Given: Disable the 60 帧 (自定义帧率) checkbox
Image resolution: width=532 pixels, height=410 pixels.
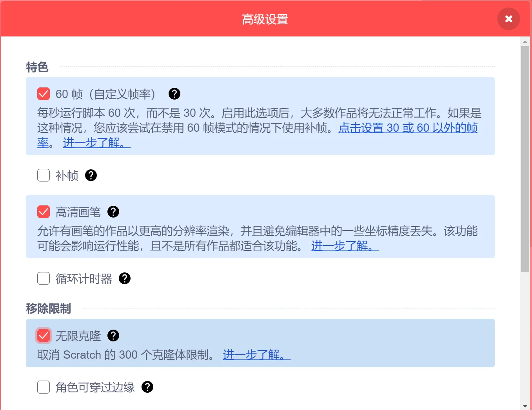Looking at the screenshot, I should pyautogui.click(x=43, y=94).
